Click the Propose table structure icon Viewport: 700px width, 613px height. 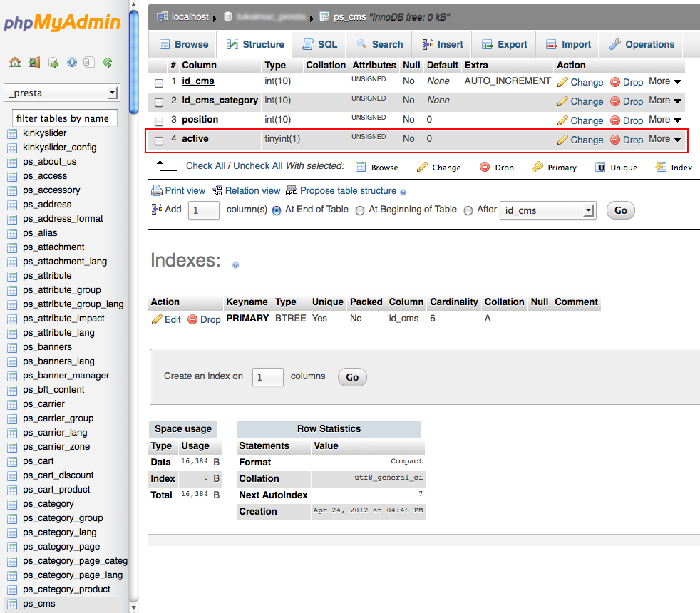292,190
